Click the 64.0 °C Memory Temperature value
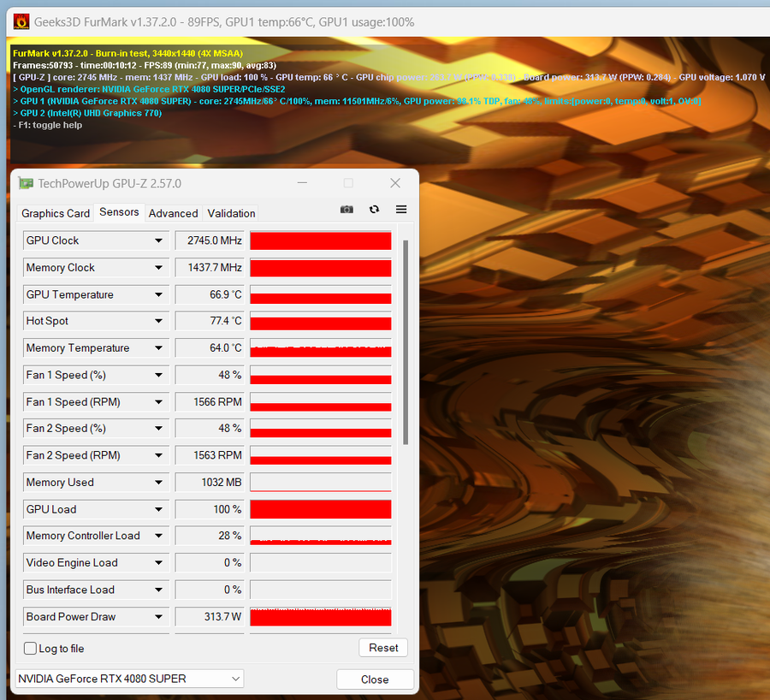The height and width of the screenshot is (700, 770). 210,347
